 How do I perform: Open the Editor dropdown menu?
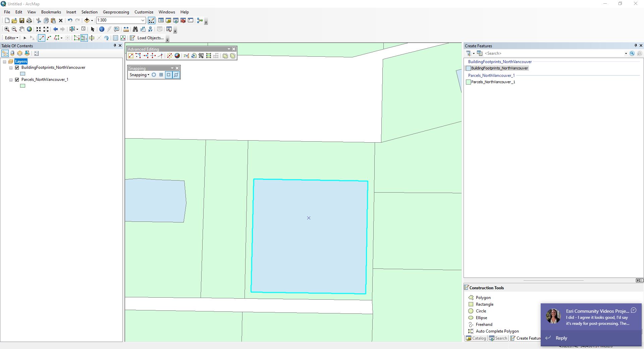11,38
